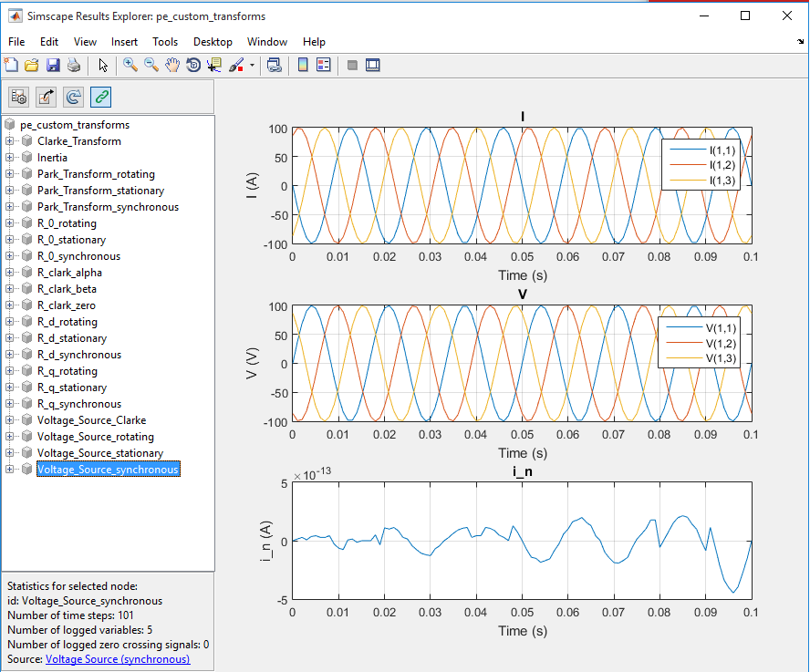Click the Save Figure disk icon

pos(52,65)
